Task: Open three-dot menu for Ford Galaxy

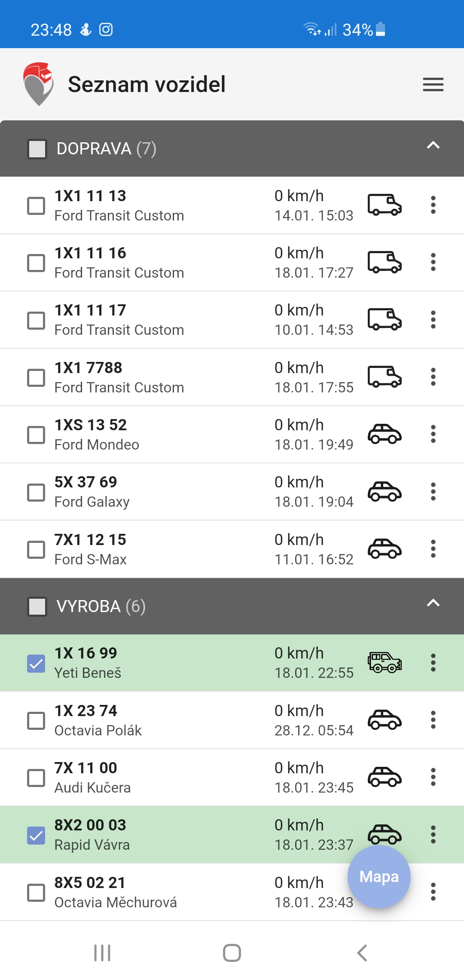Action: tap(433, 491)
